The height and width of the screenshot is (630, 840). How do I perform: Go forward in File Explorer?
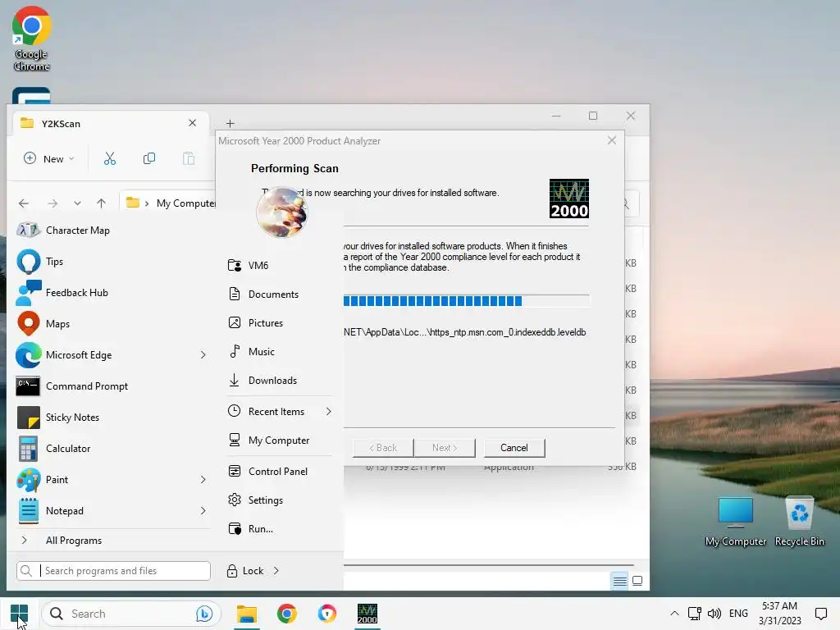click(x=52, y=203)
